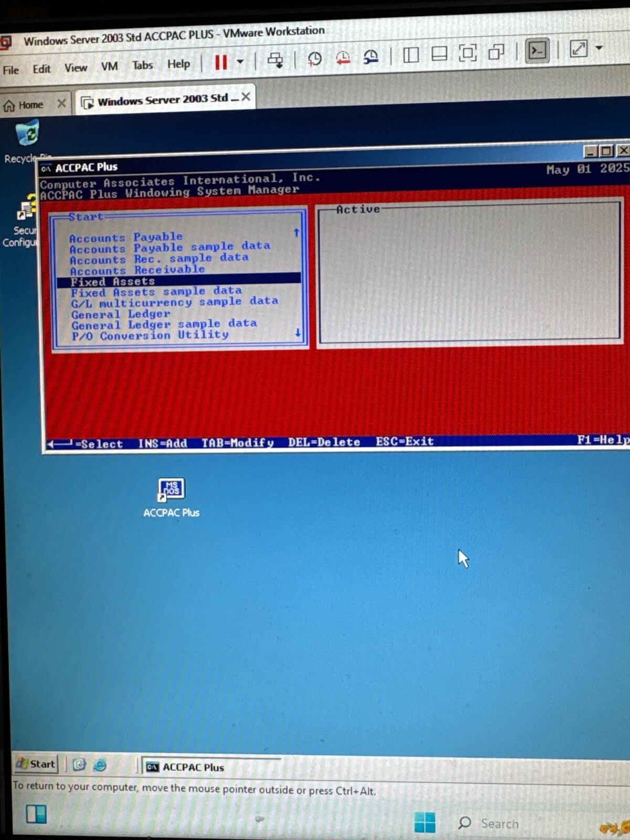Click ACCPAC Plus taskbar button

tap(211, 767)
